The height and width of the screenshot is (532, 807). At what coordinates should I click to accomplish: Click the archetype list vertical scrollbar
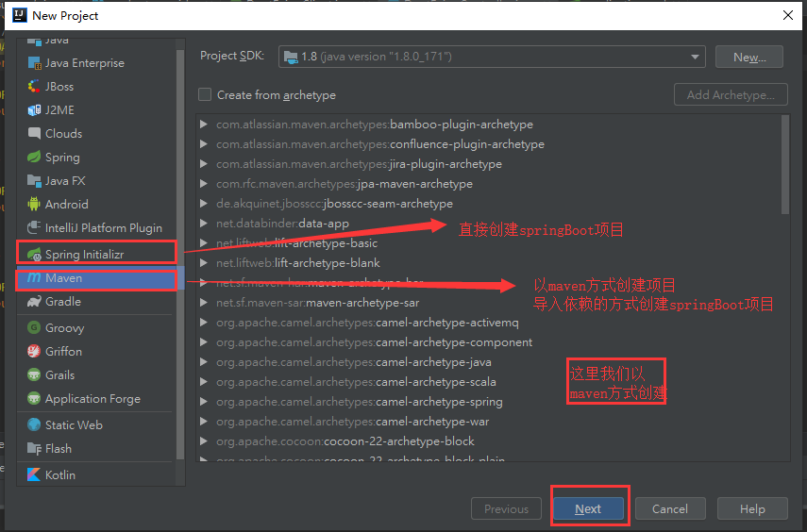click(x=785, y=165)
